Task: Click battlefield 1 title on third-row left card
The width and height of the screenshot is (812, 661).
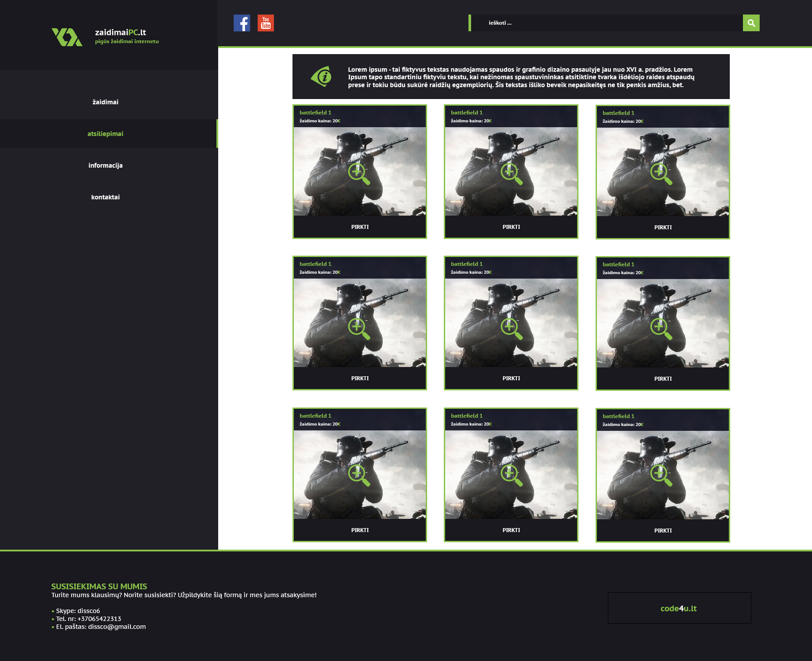Action: pos(315,416)
